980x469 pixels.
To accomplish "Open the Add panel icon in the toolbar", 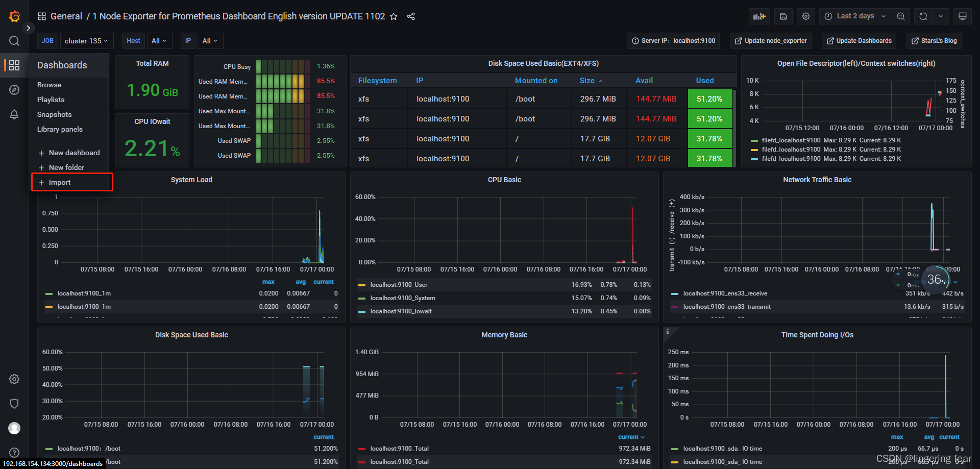I will 759,16.
